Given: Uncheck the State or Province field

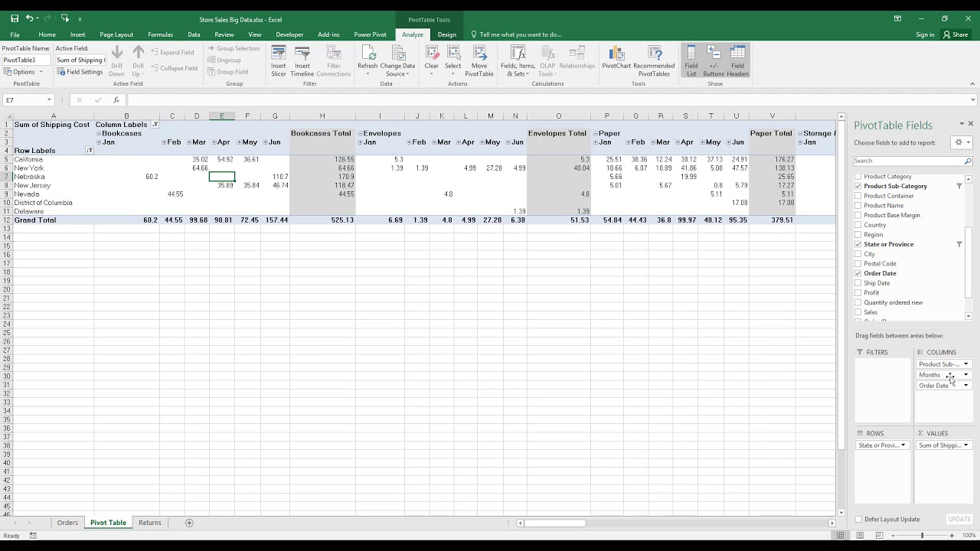Looking at the screenshot, I should pyautogui.click(x=858, y=244).
